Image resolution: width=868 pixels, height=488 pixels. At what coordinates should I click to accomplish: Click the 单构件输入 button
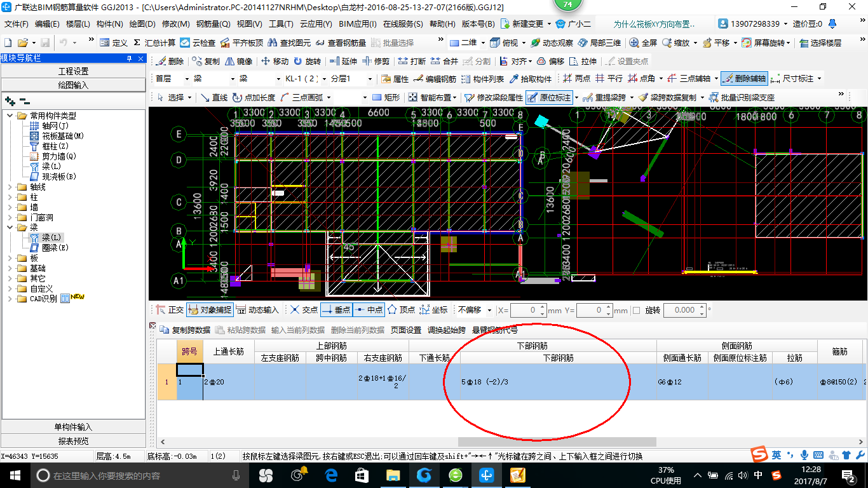(x=73, y=427)
